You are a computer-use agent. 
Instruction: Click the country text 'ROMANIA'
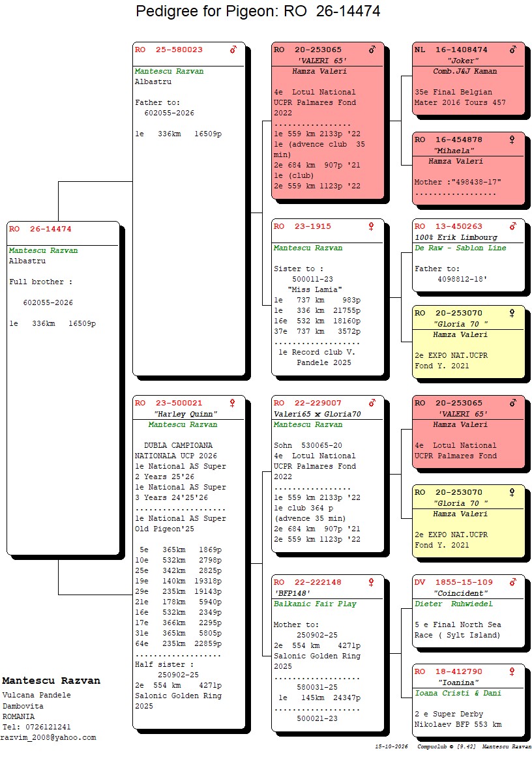tap(18, 716)
